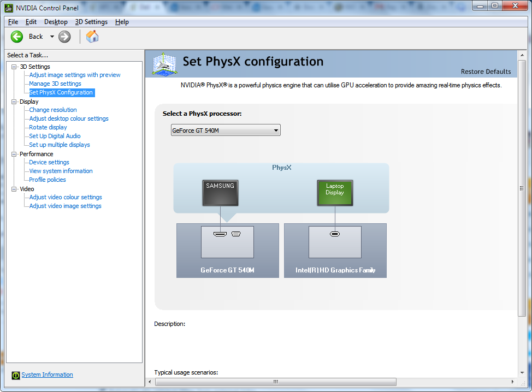This screenshot has width=532, height=392.
Task: Open Set up multiple displays
Action: pyautogui.click(x=60, y=145)
